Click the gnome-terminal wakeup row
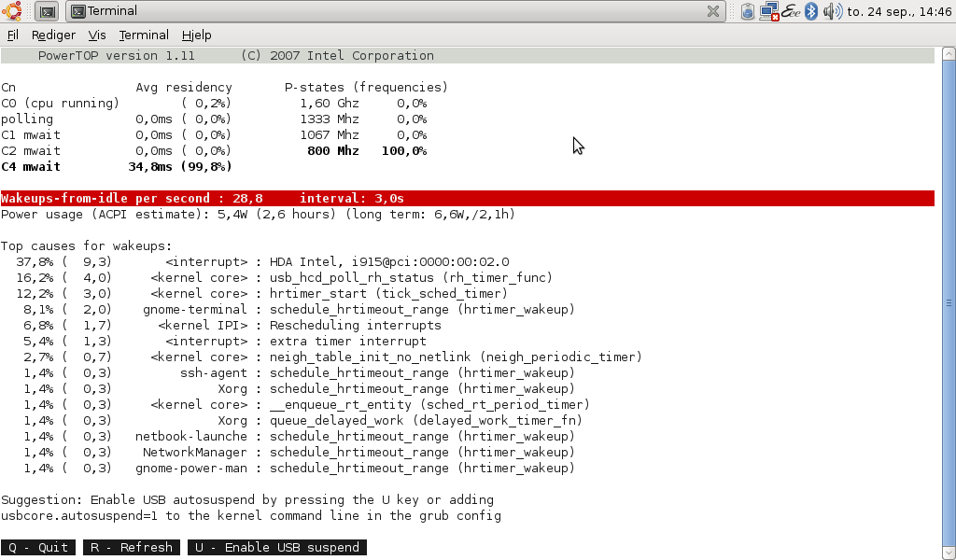Image resolution: width=956 pixels, height=560 pixels. 300,310
